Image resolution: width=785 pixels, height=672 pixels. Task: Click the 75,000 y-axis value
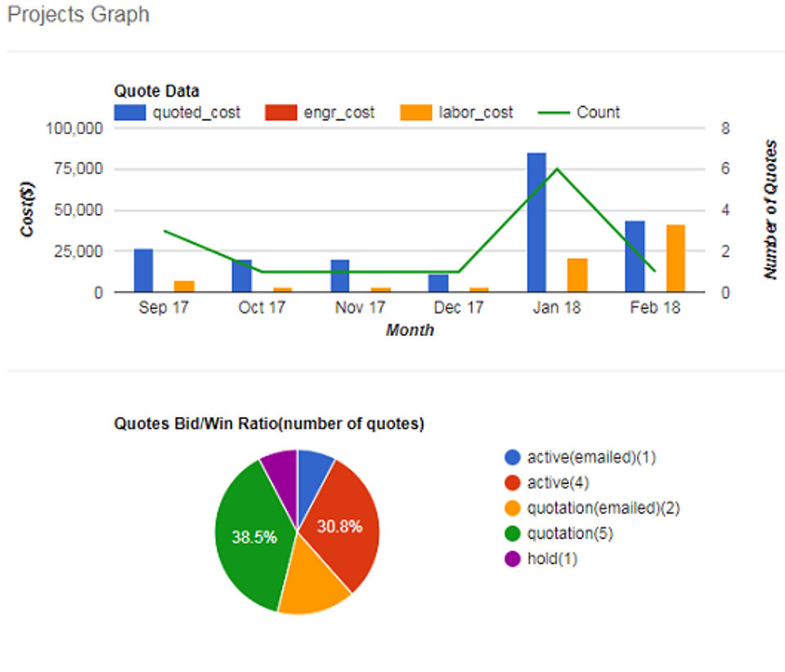pyautogui.click(x=78, y=169)
